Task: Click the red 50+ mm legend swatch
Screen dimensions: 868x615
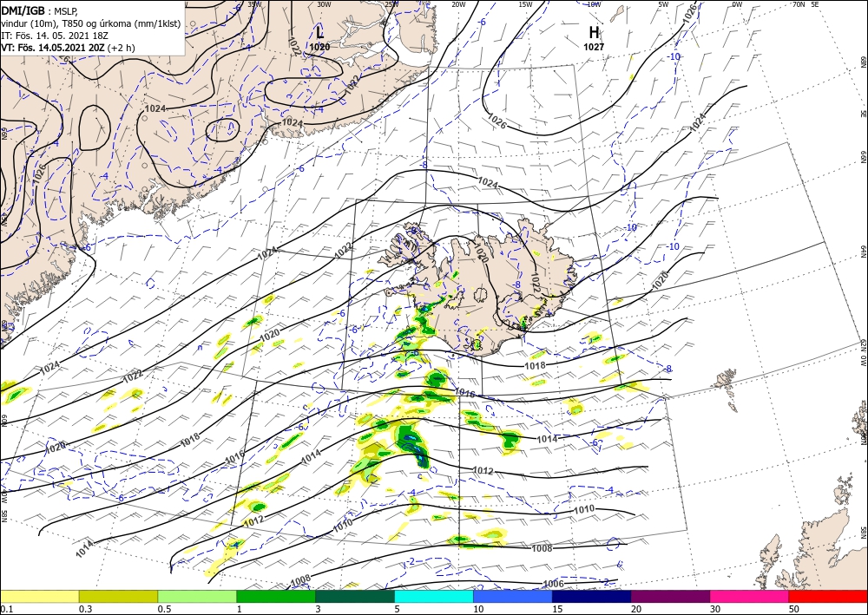Action: [x=828, y=597]
